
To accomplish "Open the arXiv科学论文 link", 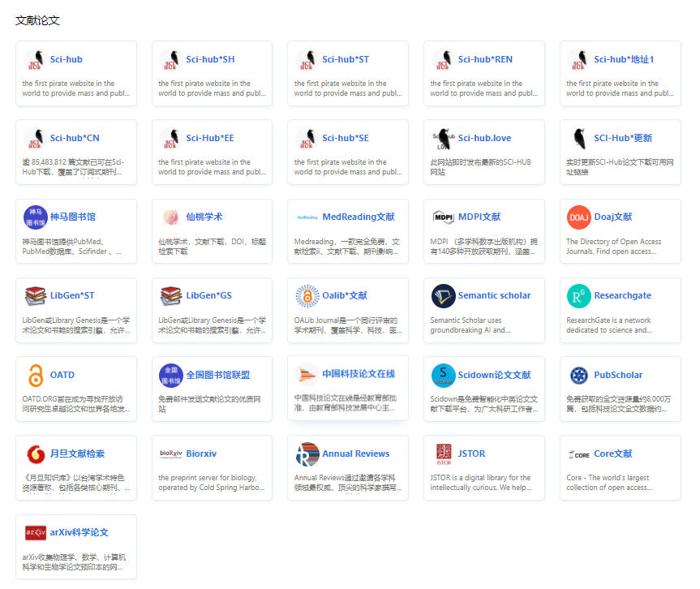I will [x=79, y=533].
